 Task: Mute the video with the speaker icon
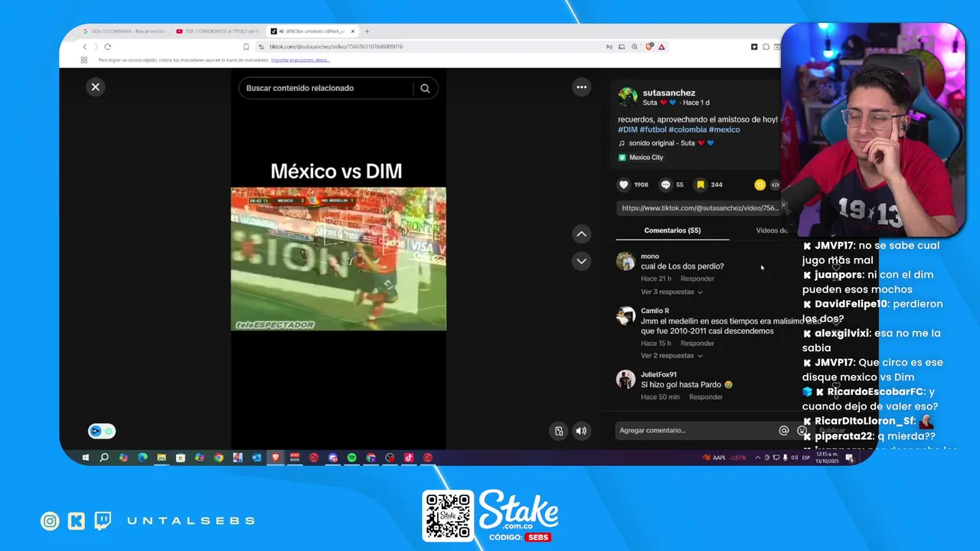581,431
